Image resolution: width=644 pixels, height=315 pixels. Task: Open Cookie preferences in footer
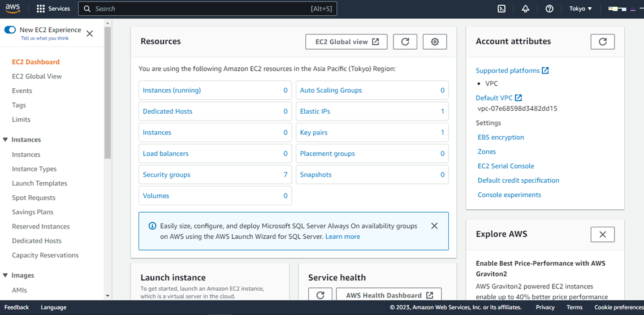(x=619, y=307)
